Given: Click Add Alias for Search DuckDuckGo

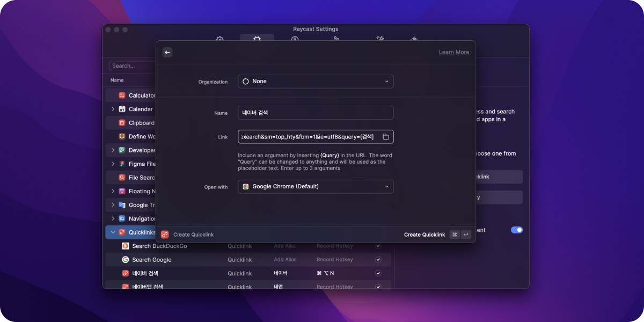Looking at the screenshot, I should coord(285,246).
